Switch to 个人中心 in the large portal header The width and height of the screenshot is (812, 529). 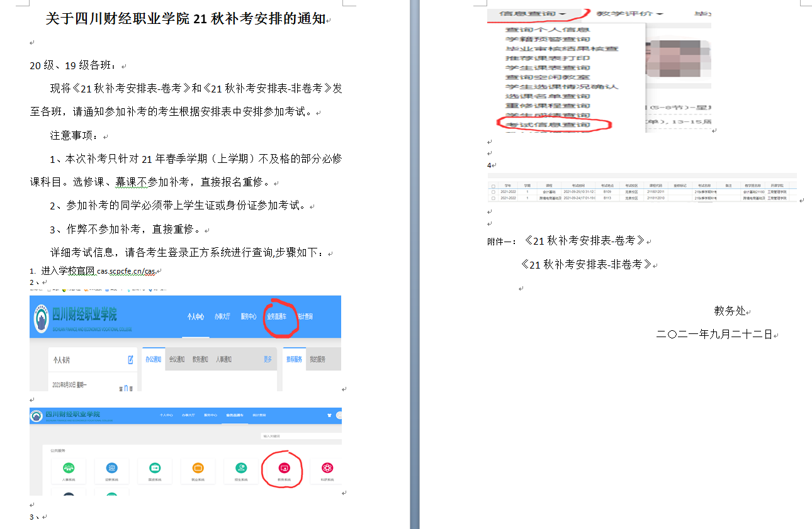click(195, 317)
